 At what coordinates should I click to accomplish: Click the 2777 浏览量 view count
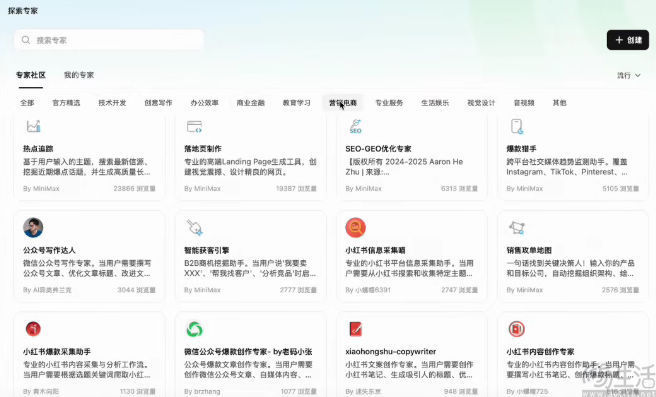click(x=298, y=290)
